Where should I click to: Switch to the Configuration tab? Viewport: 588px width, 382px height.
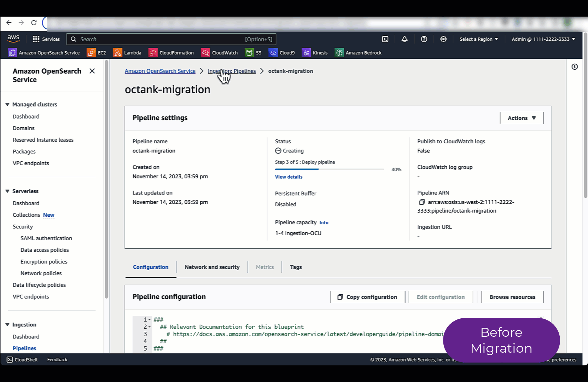coord(151,267)
